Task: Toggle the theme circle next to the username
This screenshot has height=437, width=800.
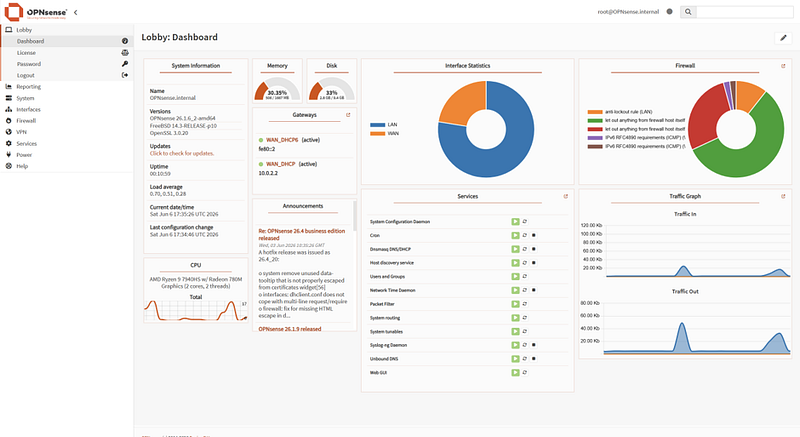Action: click(x=669, y=12)
